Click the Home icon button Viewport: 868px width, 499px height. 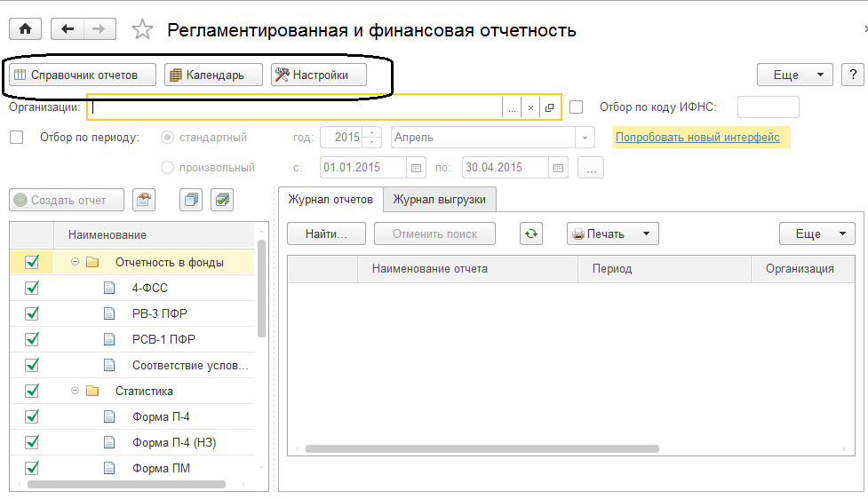[x=25, y=29]
